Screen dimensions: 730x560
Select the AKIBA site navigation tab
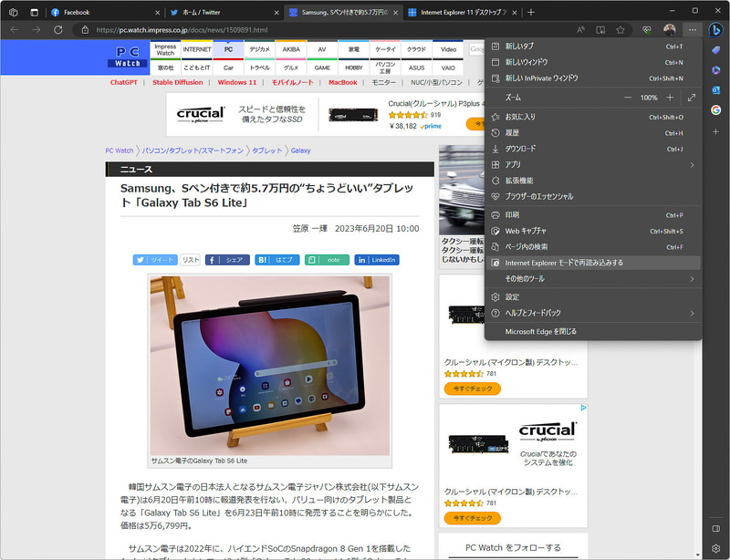point(291,49)
